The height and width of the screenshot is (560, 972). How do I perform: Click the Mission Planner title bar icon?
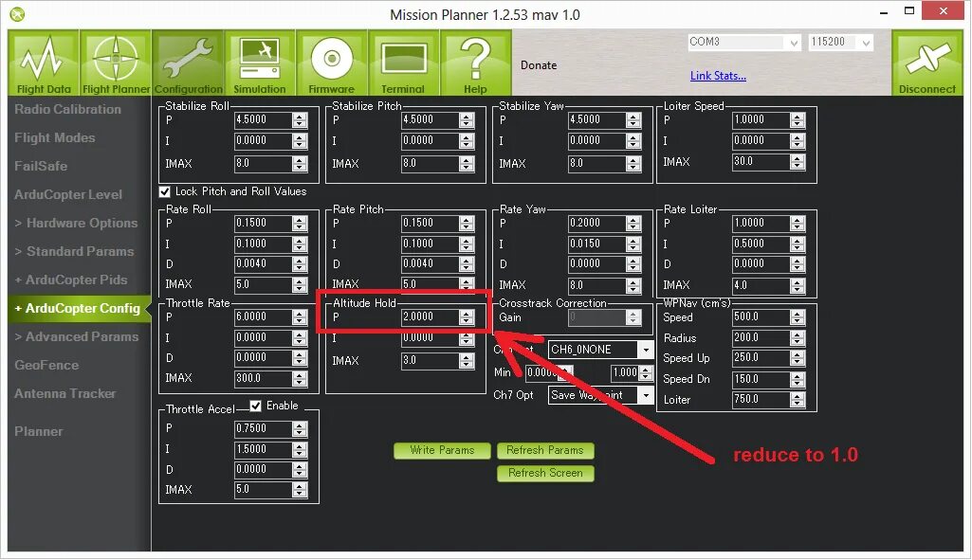17,13
